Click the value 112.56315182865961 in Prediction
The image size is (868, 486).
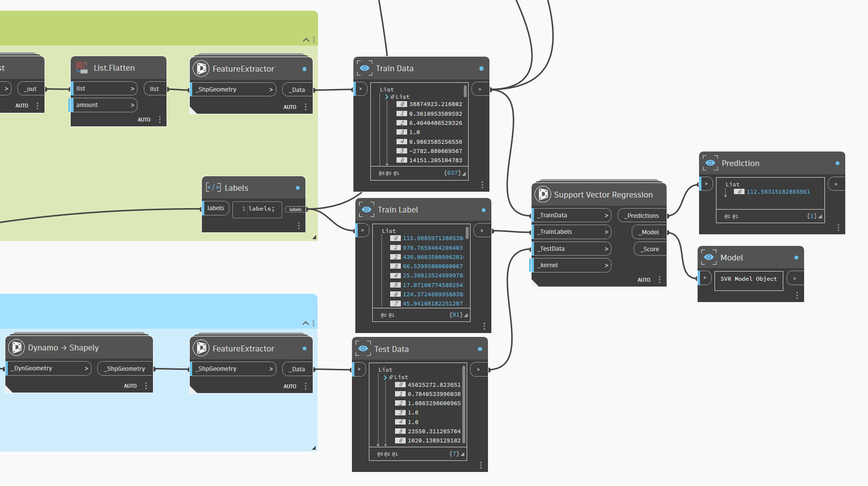click(778, 192)
